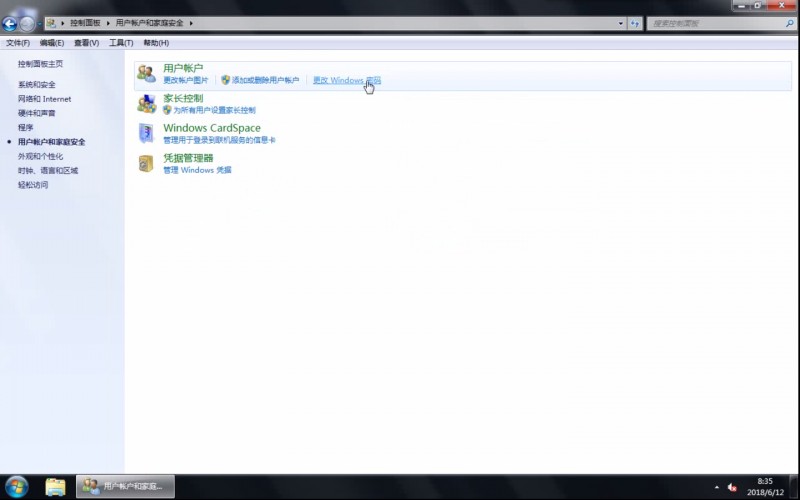Click 用户帐户和家庭安全 breadcrumb in address bar
The image size is (800, 500).
pyautogui.click(x=149, y=23)
